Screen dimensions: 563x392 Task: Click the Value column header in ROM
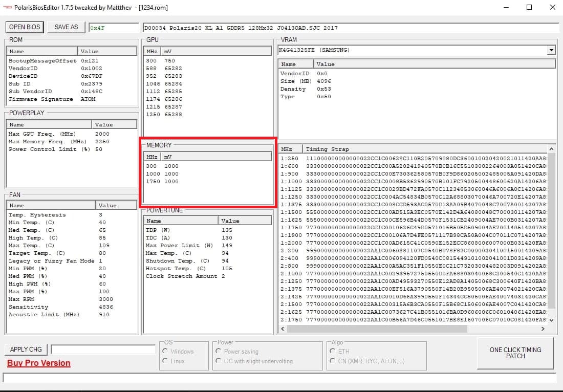coord(107,51)
